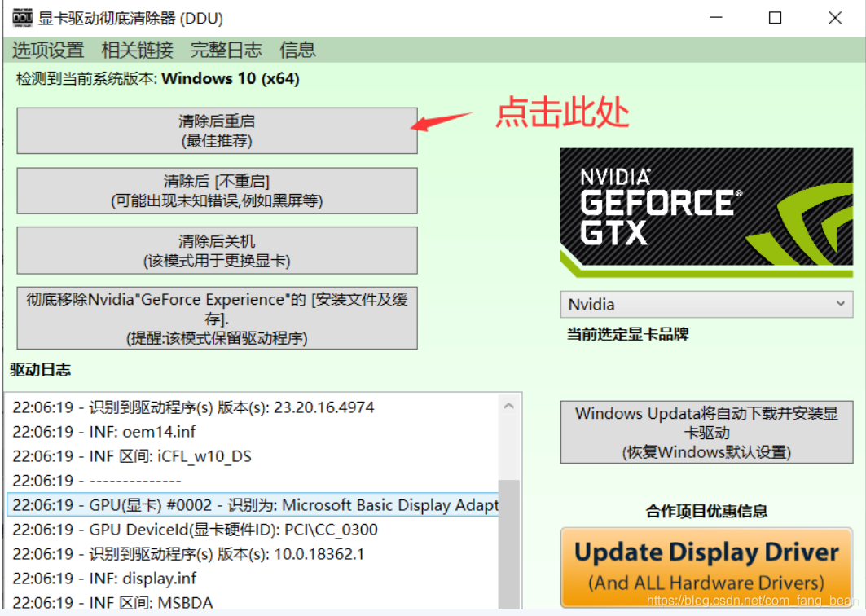This screenshot has height=616, width=866.
Task: Open the 完整日志 menu
Action: tap(226, 51)
